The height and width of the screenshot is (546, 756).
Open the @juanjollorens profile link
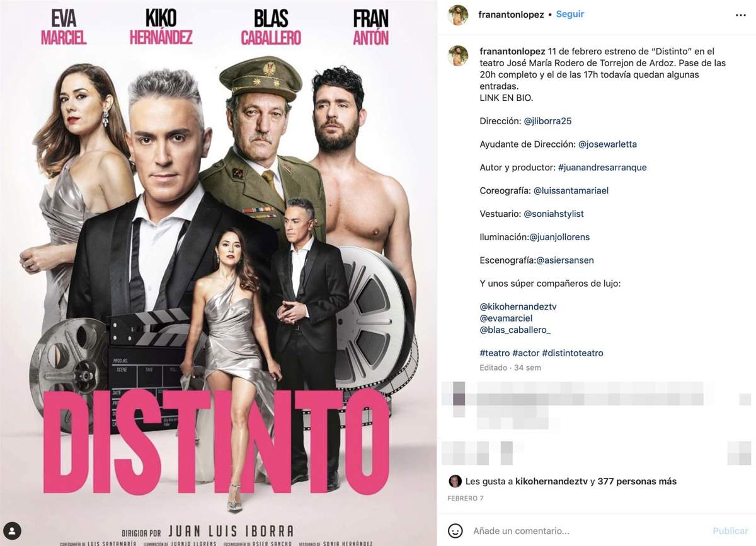click(x=559, y=237)
